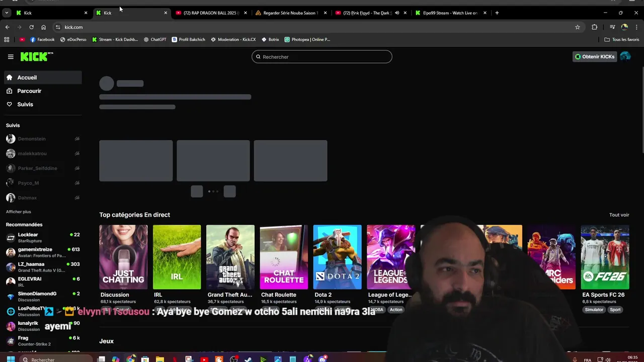
Task: Click the Rechercher search field on Kick
Action: (322, 57)
